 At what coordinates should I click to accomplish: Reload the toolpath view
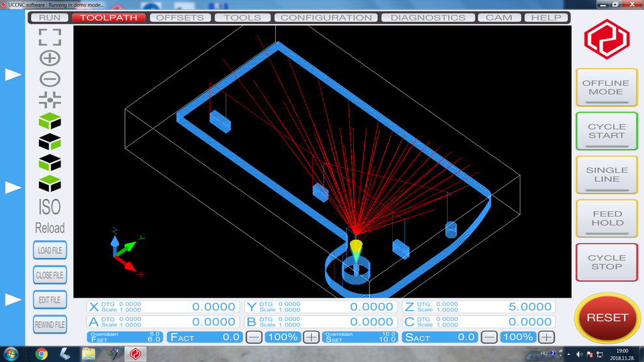pyautogui.click(x=49, y=228)
